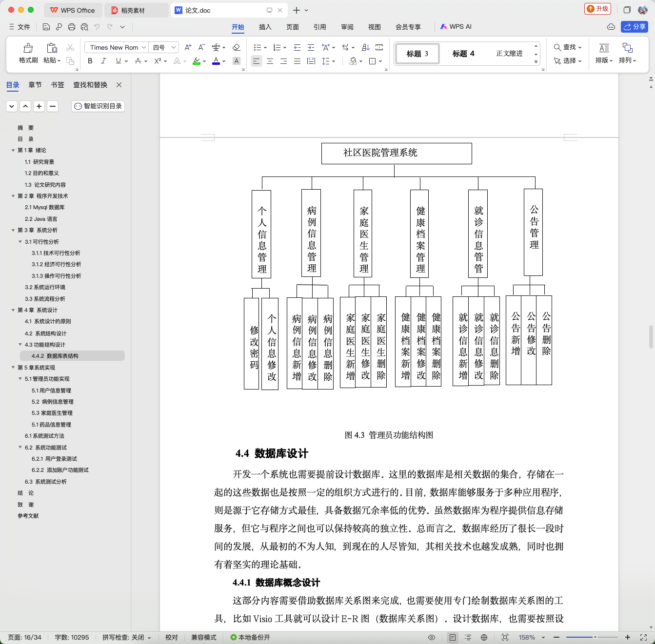Collapse the 第 4 章 系统设计 tree node
The width and height of the screenshot is (655, 644).
tap(13, 310)
